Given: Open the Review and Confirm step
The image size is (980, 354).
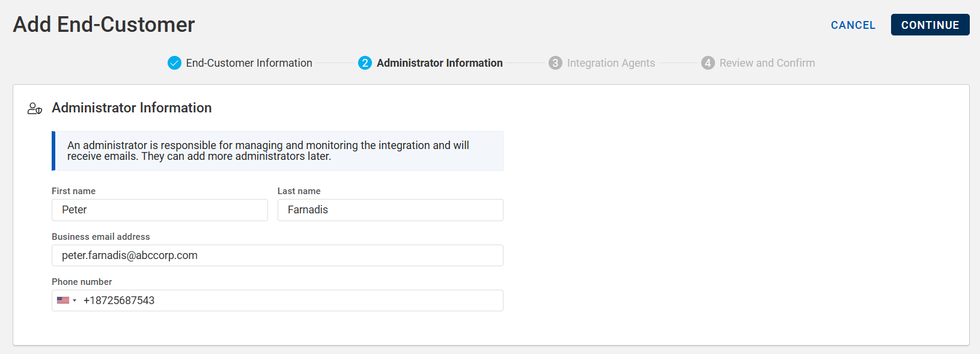Looking at the screenshot, I should [x=767, y=63].
